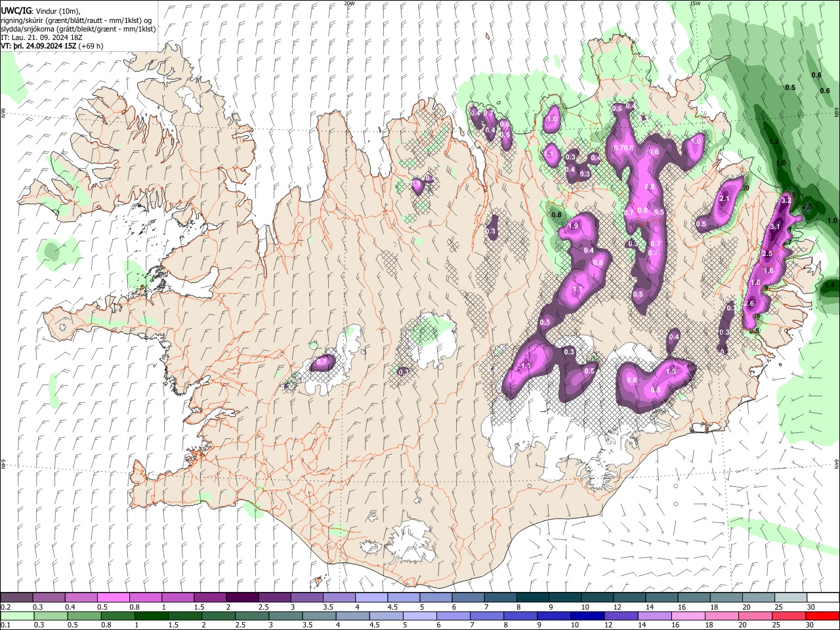This screenshot has width=840, height=630.
Task: Click the 1.4 rain value near right edge
Action: 830,285
